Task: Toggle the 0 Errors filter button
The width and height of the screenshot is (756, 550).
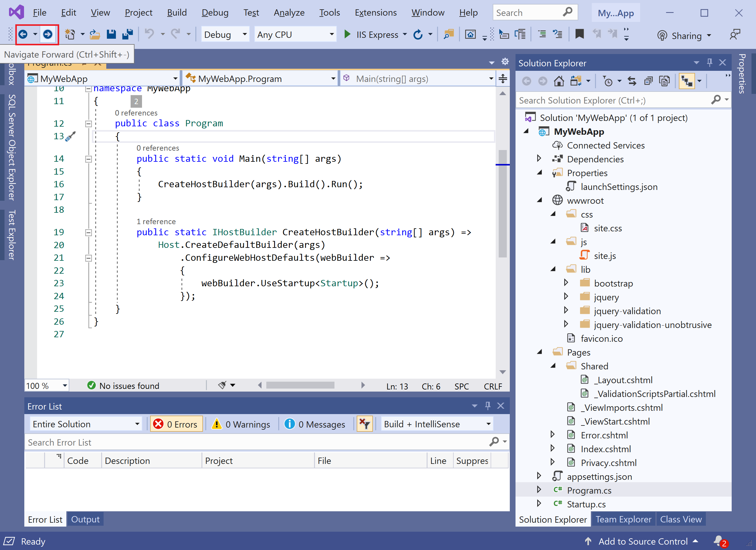Action: pyautogui.click(x=176, y=424)
